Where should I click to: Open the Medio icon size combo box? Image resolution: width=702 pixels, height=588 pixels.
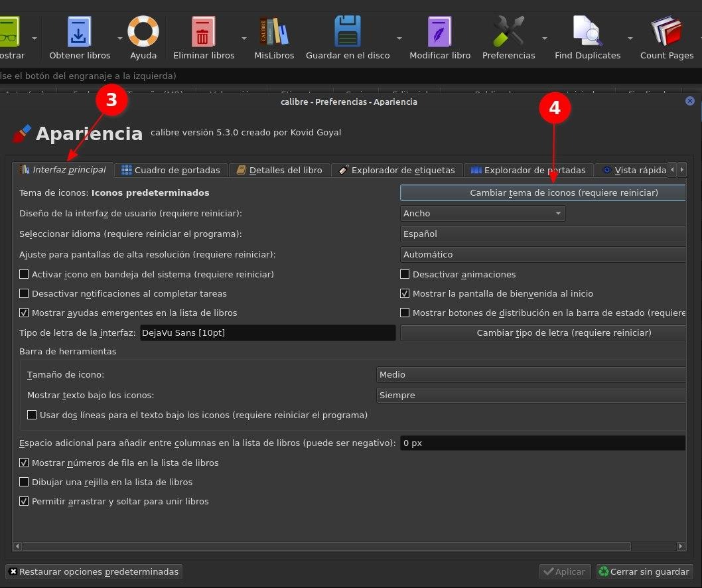coord(531,374)
